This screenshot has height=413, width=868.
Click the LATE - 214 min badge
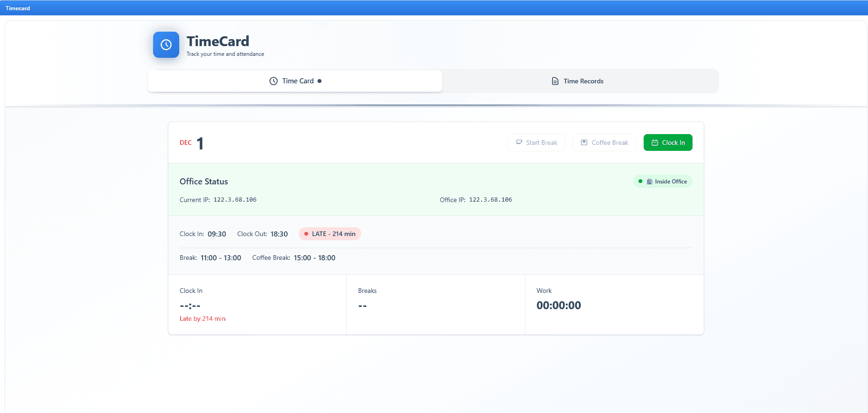330,234
